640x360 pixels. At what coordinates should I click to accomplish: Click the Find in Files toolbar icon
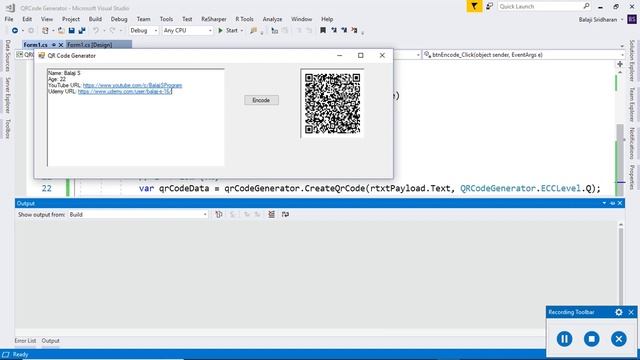(x=253, y=31)
